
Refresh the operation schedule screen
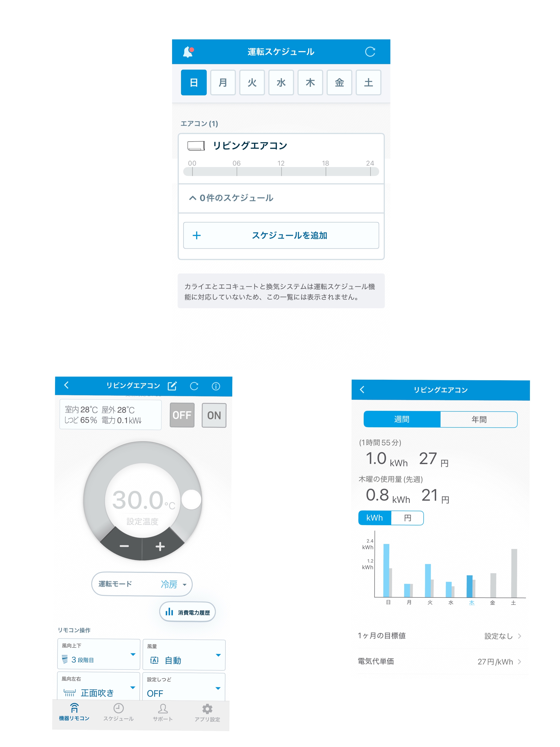(370, 52)
